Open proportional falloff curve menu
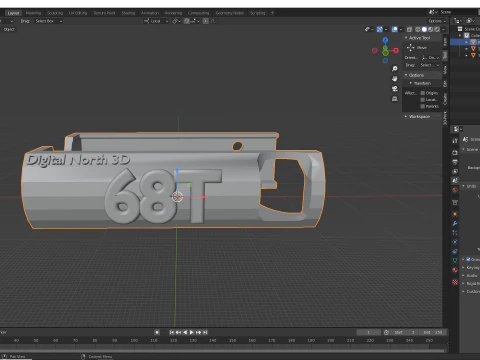Viewport: 480px width, 360px height. tap(213, 21)
